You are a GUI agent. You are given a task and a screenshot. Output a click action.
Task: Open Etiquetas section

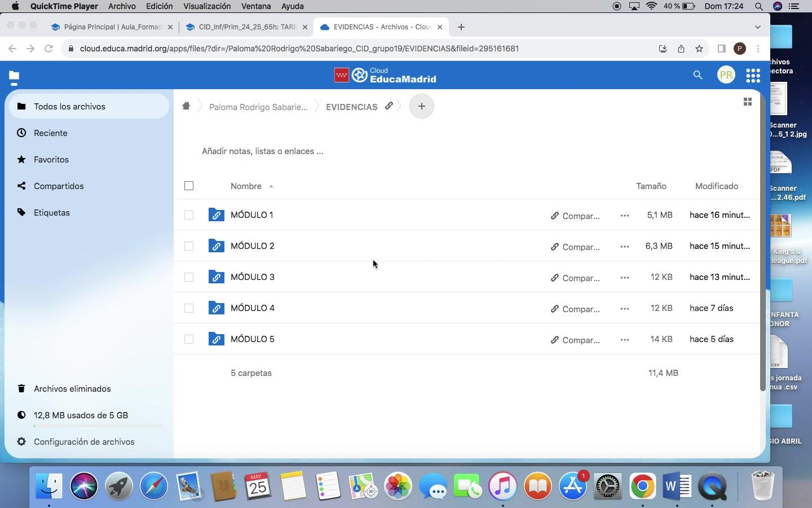(89, 213)
